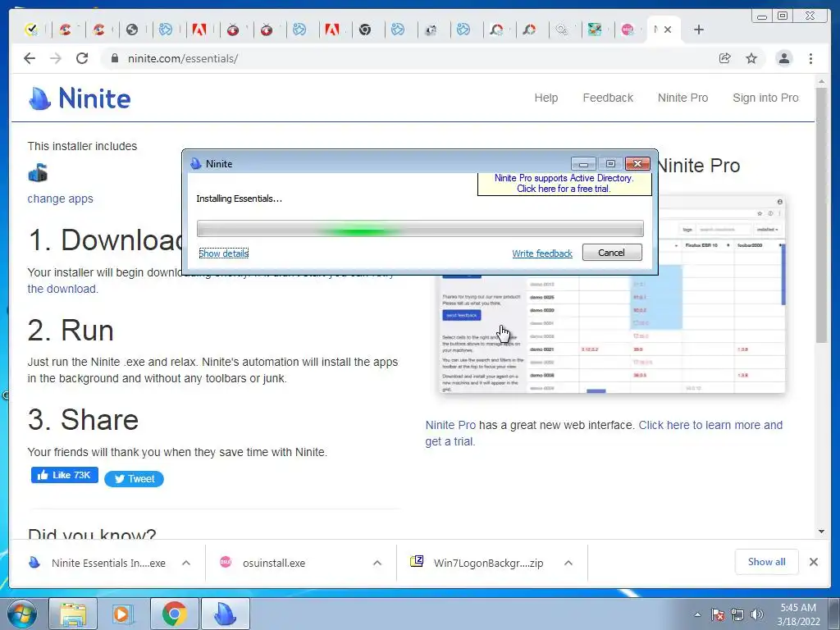The image size is (840, 630).
Task: Click Sign into Pro
Action: coord(765,98)
